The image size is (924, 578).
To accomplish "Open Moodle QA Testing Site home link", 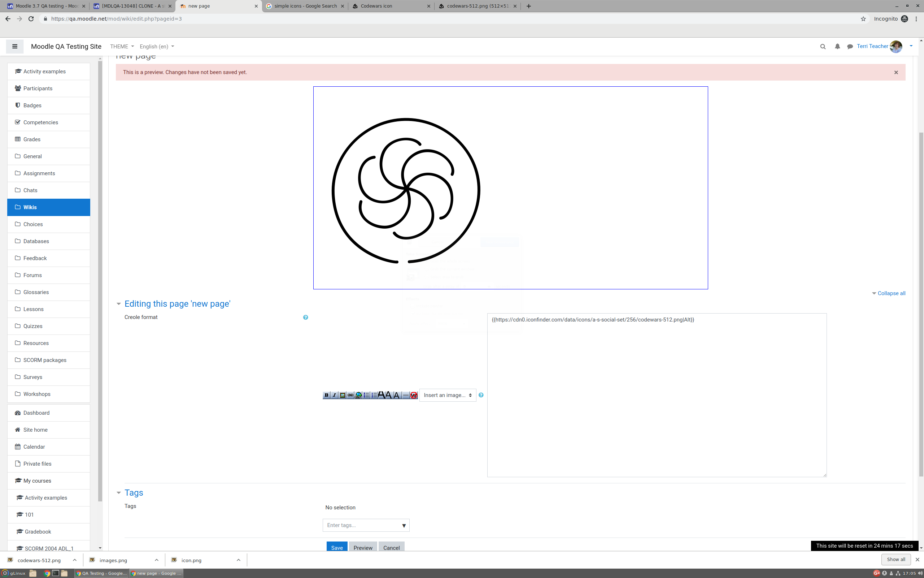I will click(66, 46).
